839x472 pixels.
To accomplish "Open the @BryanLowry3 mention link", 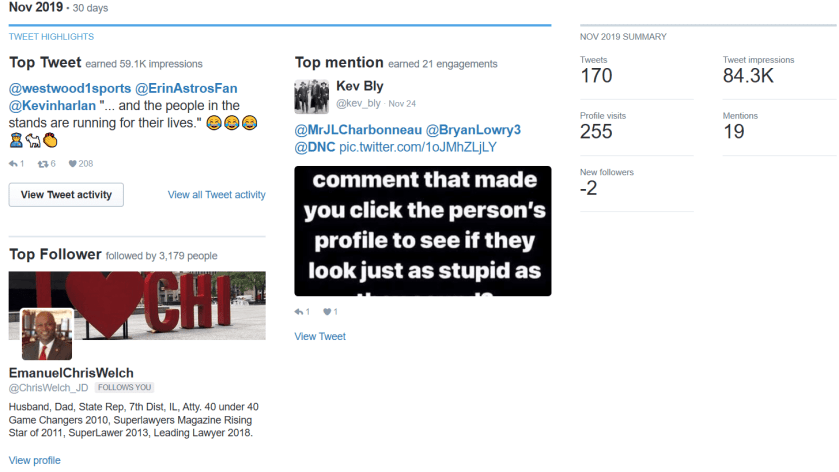I will tap(473, 130).
